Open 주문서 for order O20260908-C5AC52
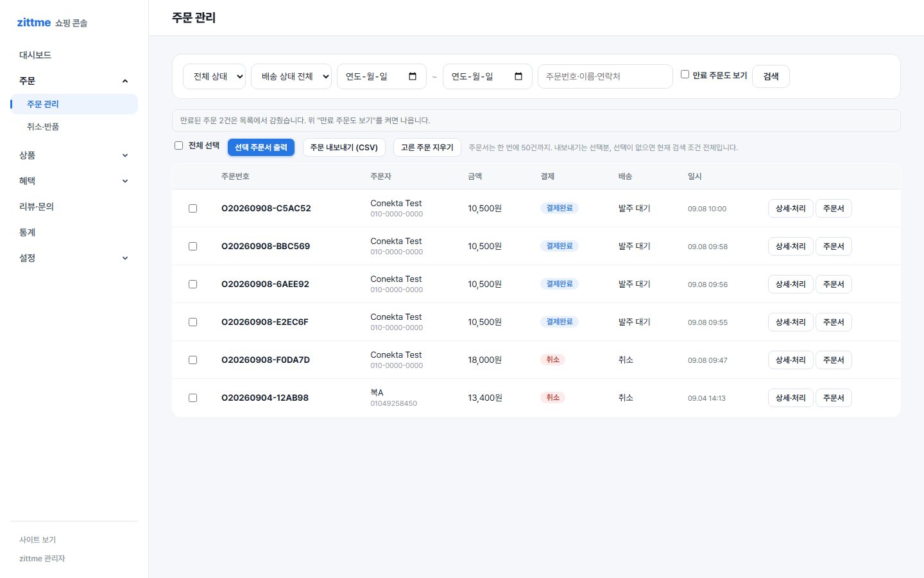Viewport: 924px width, 578px height. point(834,209)
